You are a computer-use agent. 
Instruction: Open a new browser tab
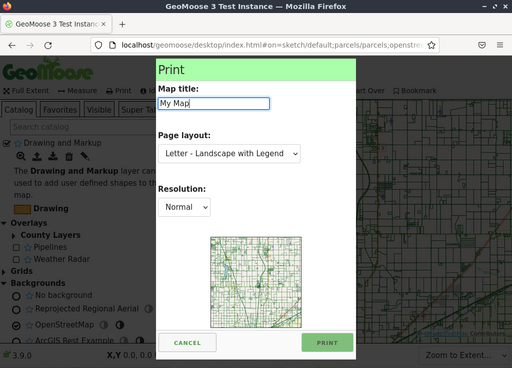[122, 24]
